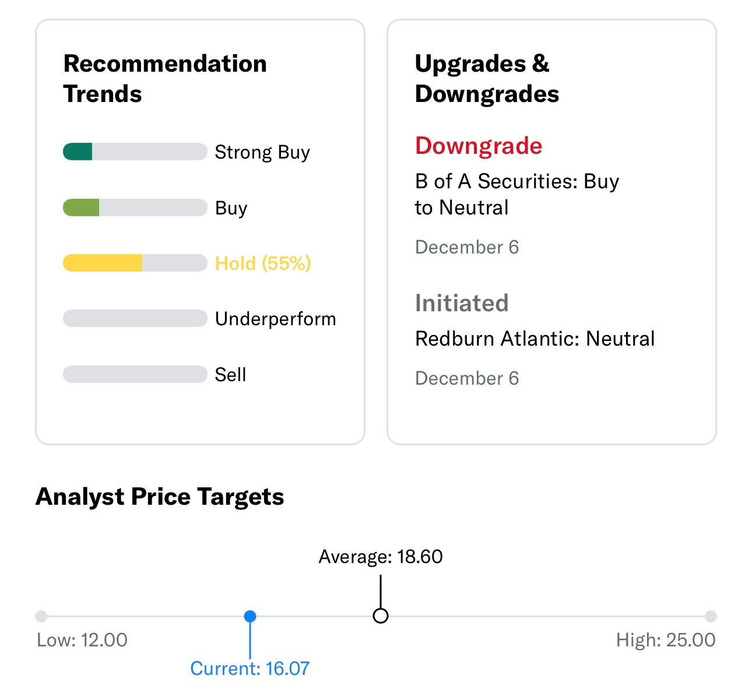Click the yellow Hold rating bar

click(135, 263)
